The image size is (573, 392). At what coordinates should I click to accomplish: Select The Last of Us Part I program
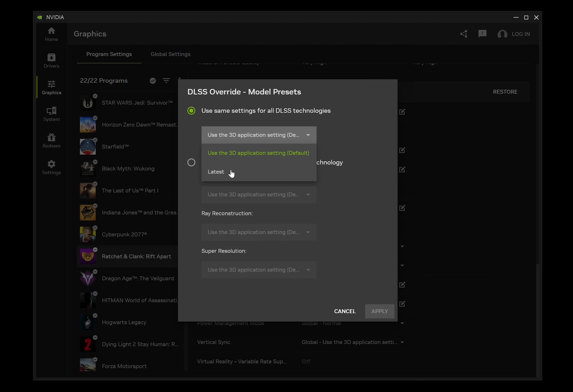tap(128, 191)
